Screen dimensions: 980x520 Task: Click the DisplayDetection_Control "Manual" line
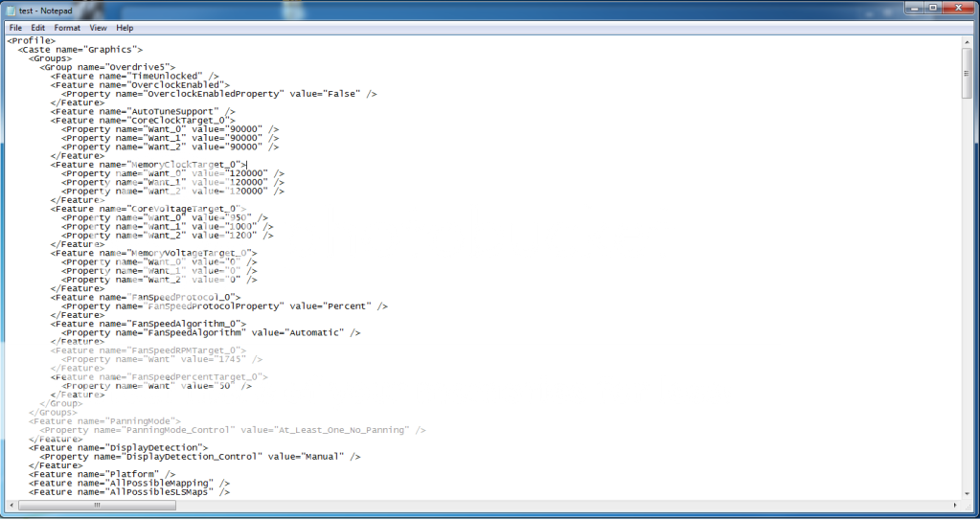click(199, 457)
